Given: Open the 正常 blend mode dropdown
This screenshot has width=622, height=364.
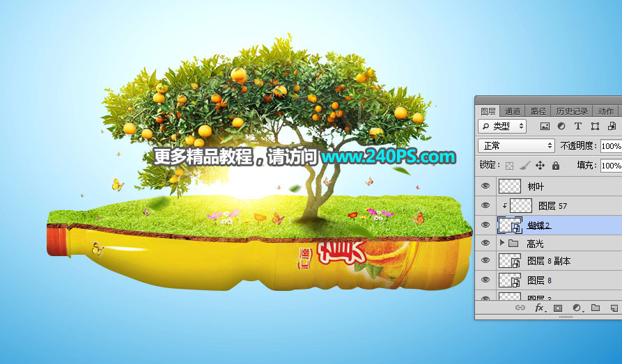Looking at the screenshot, I should tap(516, 146).
